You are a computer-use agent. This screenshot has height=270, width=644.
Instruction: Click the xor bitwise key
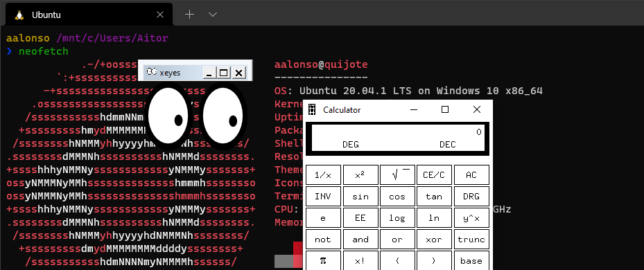pyautogui.click(x=434, y=240)
